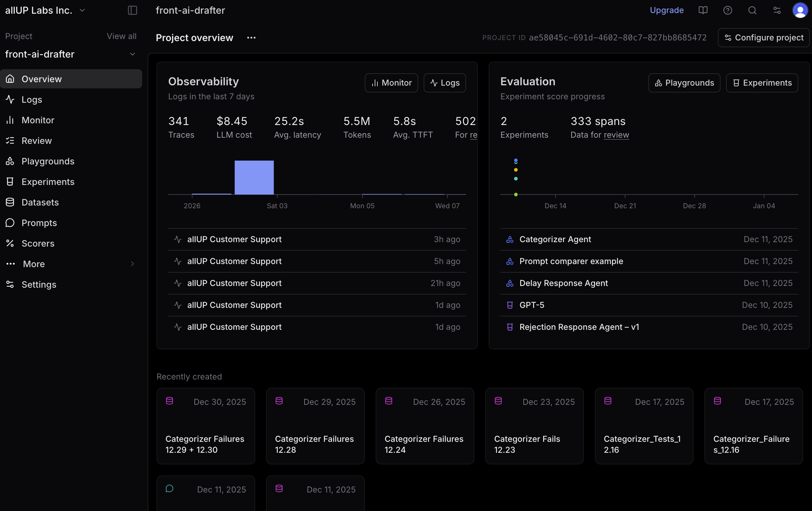812x511 pixels.
Task: Open the allUP Labs Inc. workspace switcher
Action: pos(45,10)
